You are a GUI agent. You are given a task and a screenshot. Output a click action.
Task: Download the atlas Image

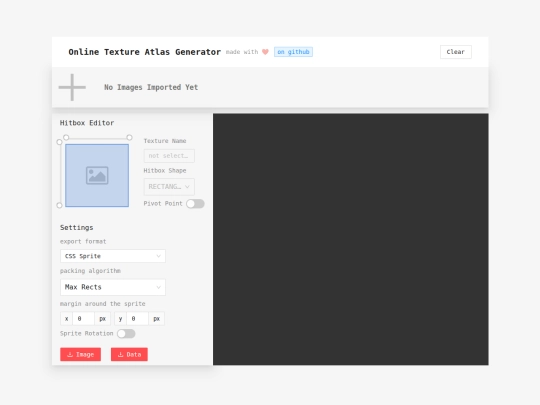click(x=81, y=354)
